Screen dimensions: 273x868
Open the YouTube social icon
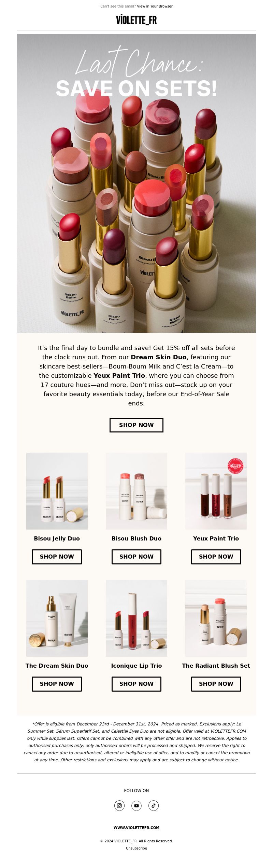[136, 805]
